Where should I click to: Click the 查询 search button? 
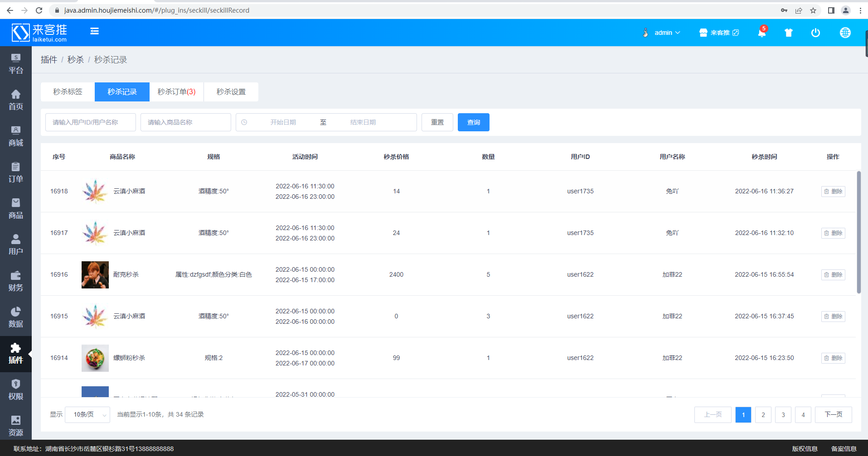(x=474, y=122)
